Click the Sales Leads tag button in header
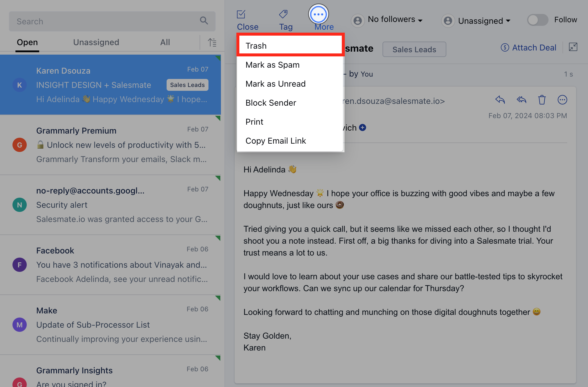Screen dimensions: 588x387 [414, 49]
